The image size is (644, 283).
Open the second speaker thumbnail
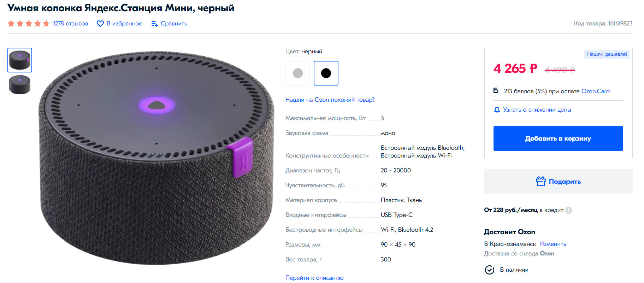(20, 85)
